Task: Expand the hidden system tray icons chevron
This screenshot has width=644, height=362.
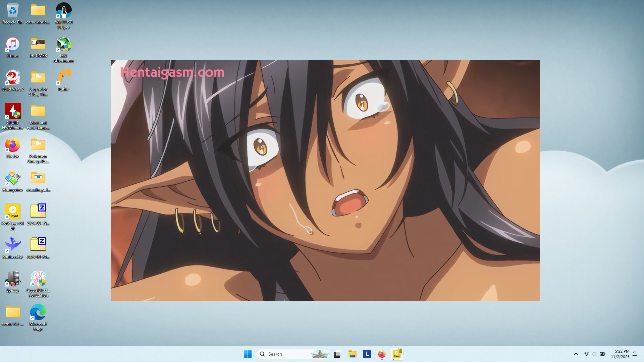Action: 576,354
